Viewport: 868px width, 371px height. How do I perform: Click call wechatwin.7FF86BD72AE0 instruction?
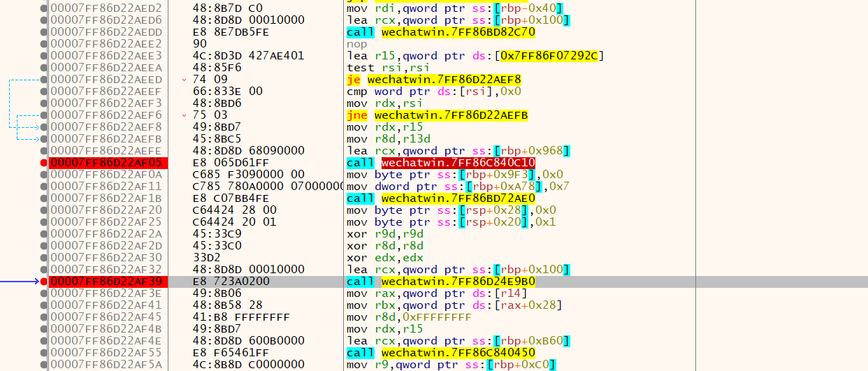[x=440, y=198]
